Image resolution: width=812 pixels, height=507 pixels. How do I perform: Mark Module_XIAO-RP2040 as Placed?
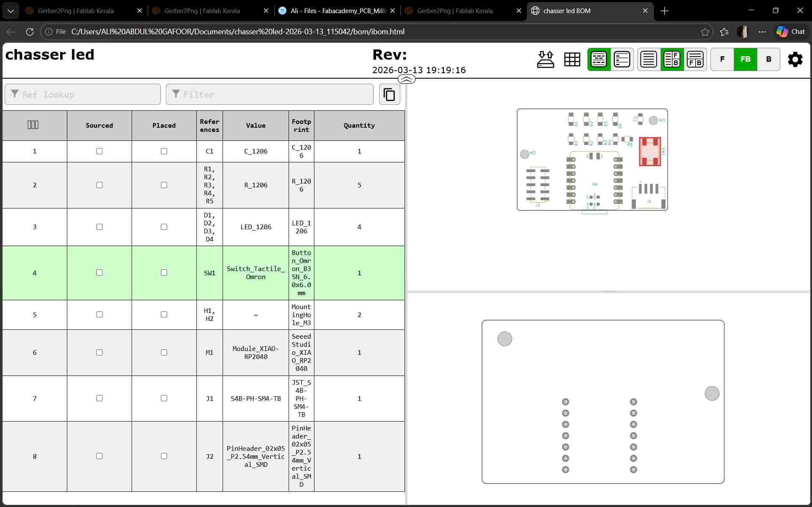click(164, 352)
